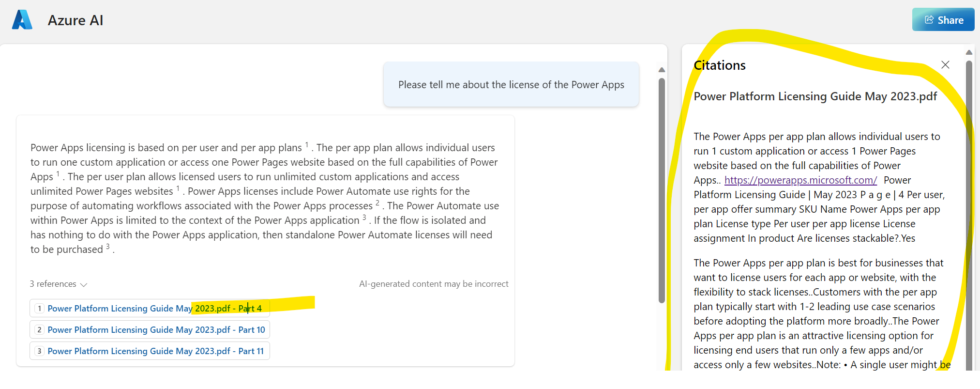The image size is (980, 389).
Task: Click the '3 references' label
Action: (x=53, y=284)
